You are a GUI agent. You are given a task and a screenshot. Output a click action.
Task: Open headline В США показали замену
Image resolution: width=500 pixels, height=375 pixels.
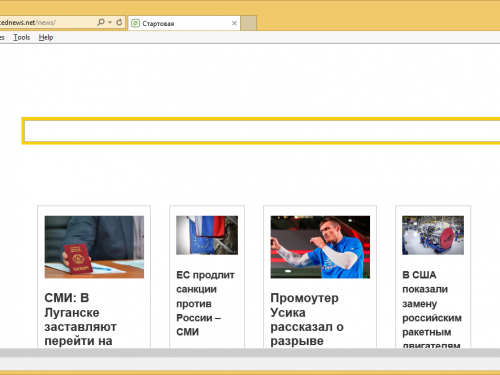tap(432, 308)
